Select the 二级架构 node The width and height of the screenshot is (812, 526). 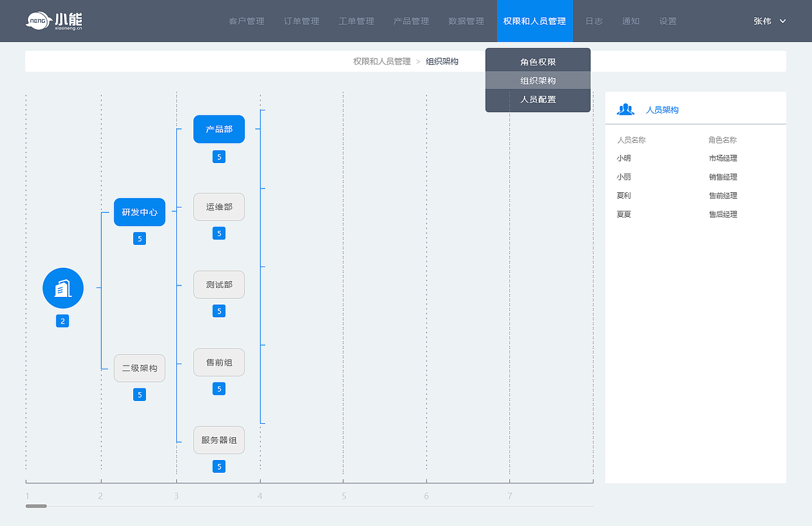[140, 368]
